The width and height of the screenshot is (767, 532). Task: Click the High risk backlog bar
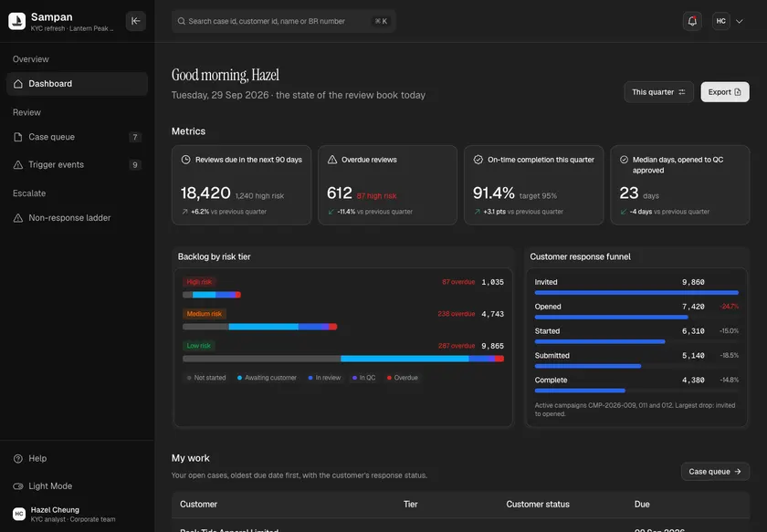pyautogui.click(x=212, y=295)
